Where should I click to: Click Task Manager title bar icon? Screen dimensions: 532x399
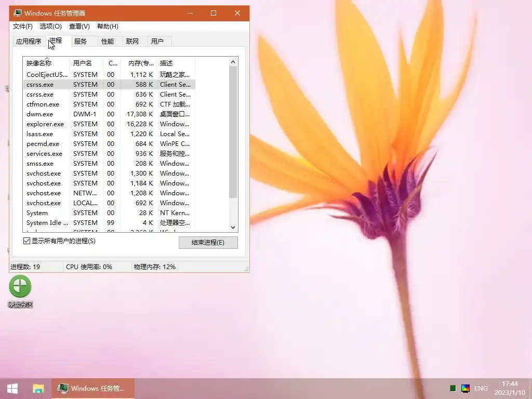coord(17,13)
